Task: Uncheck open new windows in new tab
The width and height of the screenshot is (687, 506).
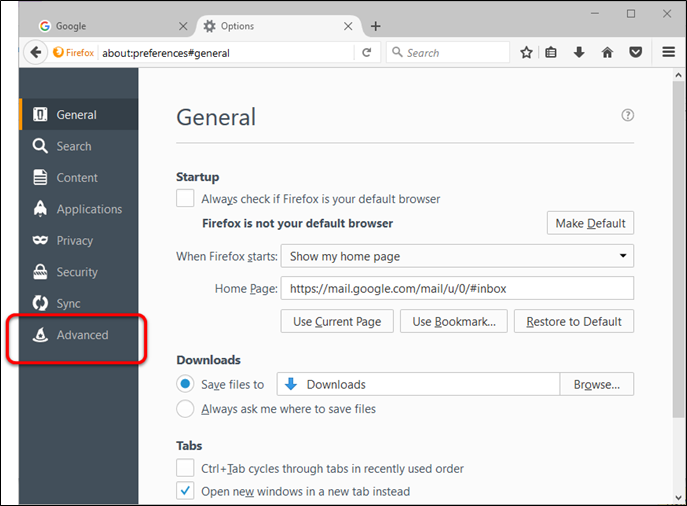Action: pos(185,491)
